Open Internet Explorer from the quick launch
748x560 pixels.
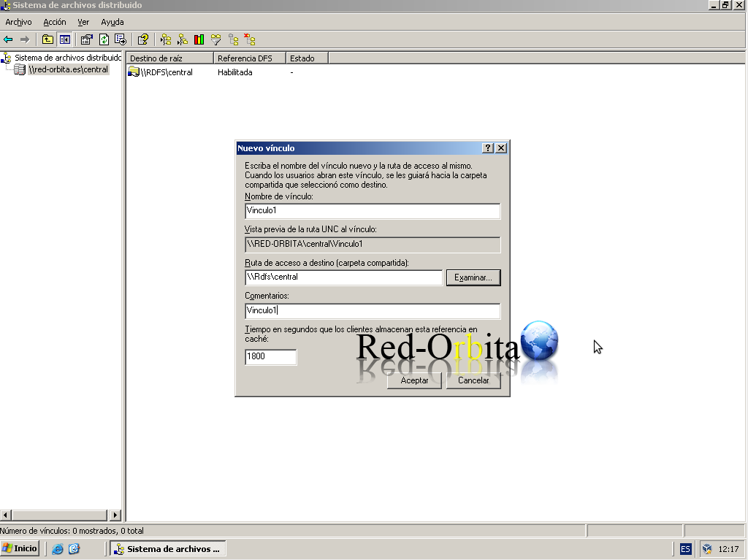pyautogui.click(x=57, y=549)
